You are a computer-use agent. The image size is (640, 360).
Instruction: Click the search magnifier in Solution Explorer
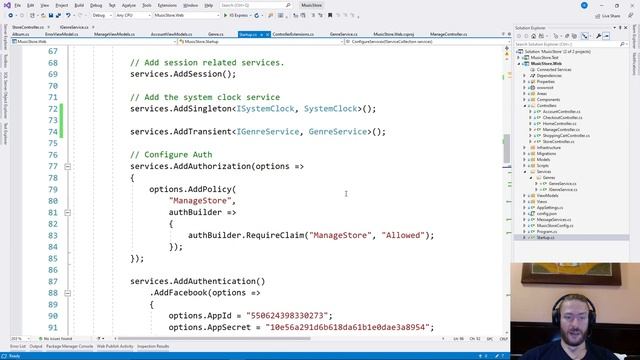[622, 44]
